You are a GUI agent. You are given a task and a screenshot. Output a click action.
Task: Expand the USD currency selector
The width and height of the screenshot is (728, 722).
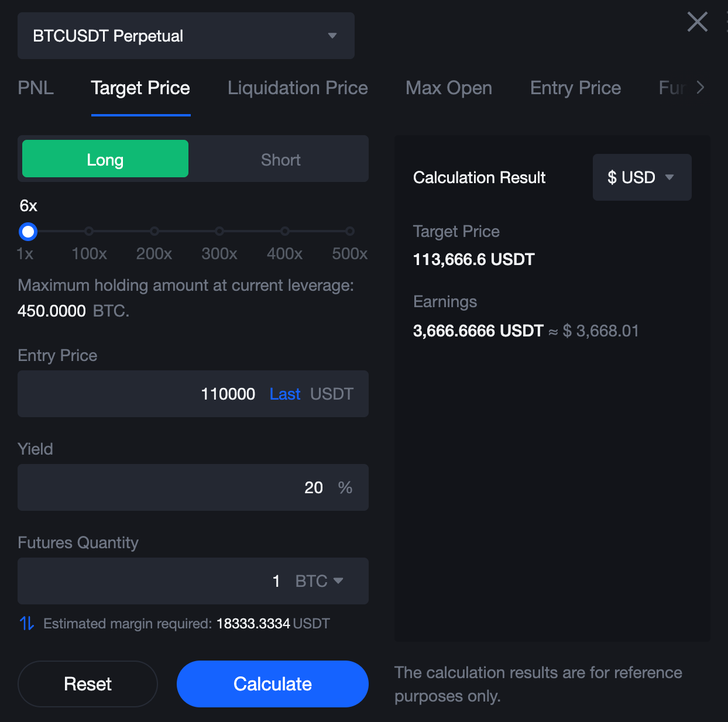pos(641,177)
